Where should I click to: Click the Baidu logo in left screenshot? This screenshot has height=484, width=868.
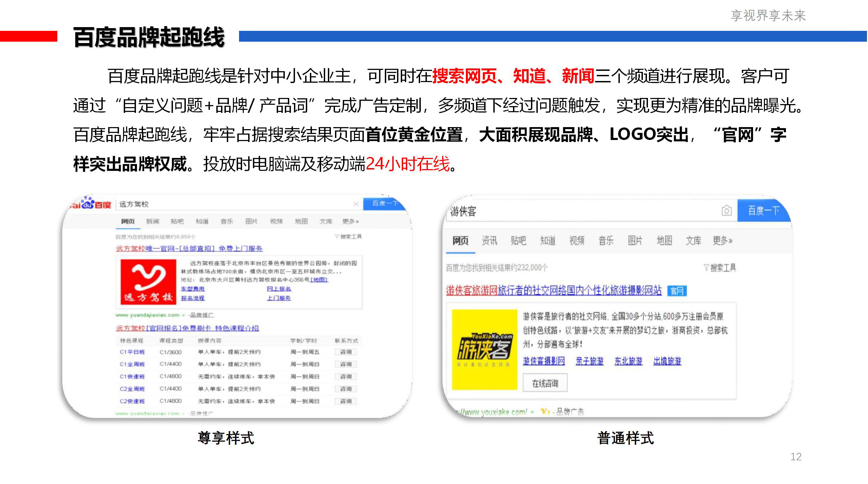pos(91,204)
